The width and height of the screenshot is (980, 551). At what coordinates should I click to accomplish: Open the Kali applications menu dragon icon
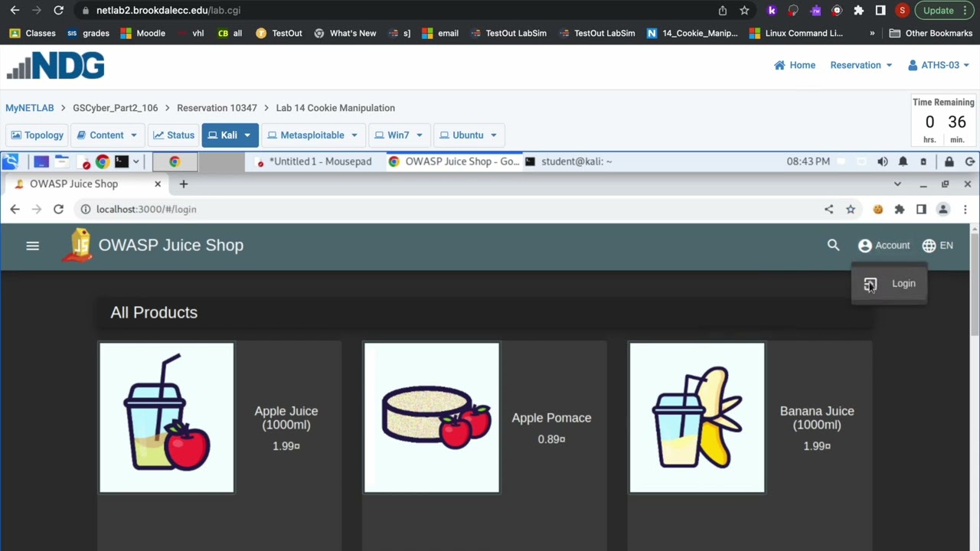point(10,161)
